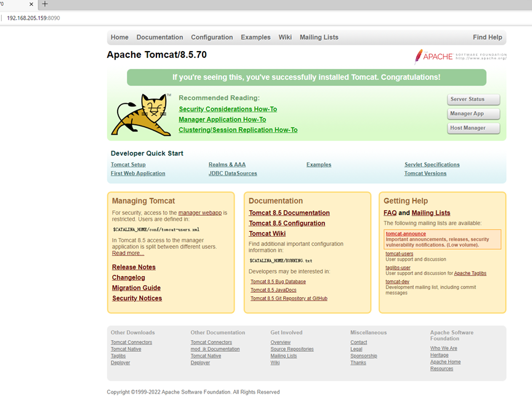
Task: Open Examples link under Developer Quick Start
Action: [x=318, y=164]
